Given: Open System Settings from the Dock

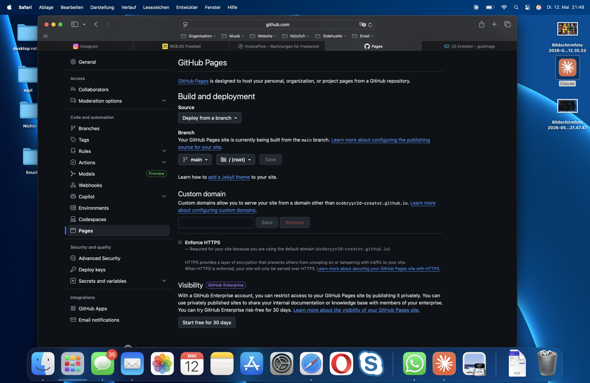Looking at the screenshot, I should click(281, 364).
